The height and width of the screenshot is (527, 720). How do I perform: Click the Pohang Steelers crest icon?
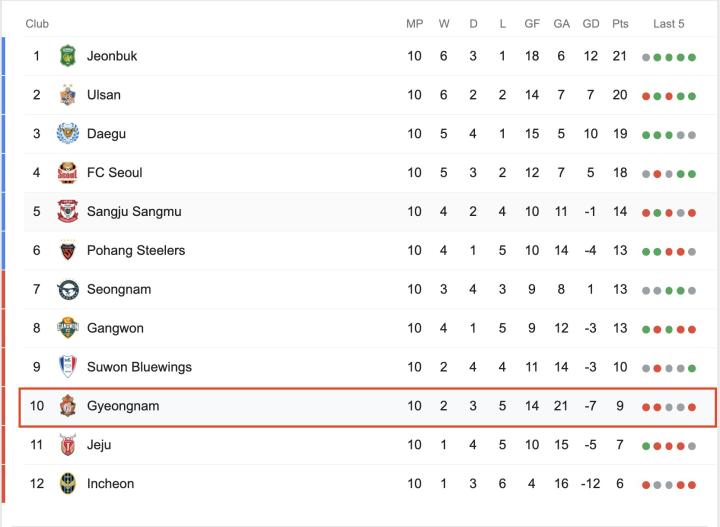tap(68, 251)
